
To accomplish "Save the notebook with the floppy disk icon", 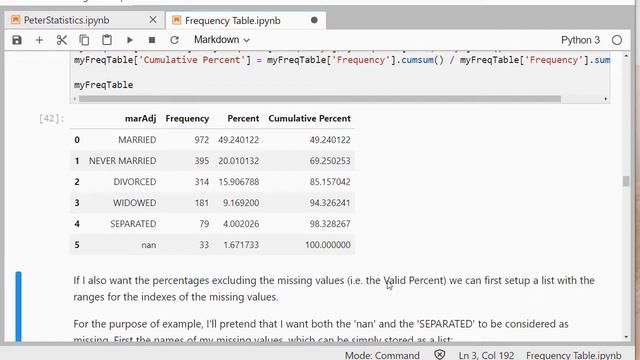I will coord(17,40).
